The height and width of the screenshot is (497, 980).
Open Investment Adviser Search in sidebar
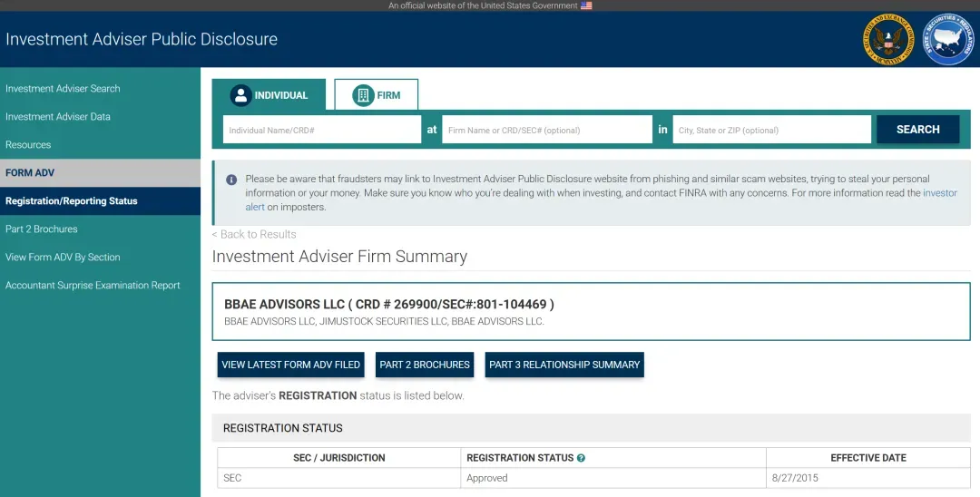63,89
